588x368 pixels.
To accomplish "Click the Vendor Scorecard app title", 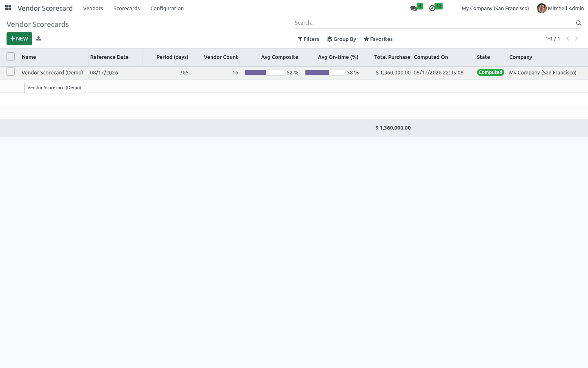I will click(x=45, y=8).
